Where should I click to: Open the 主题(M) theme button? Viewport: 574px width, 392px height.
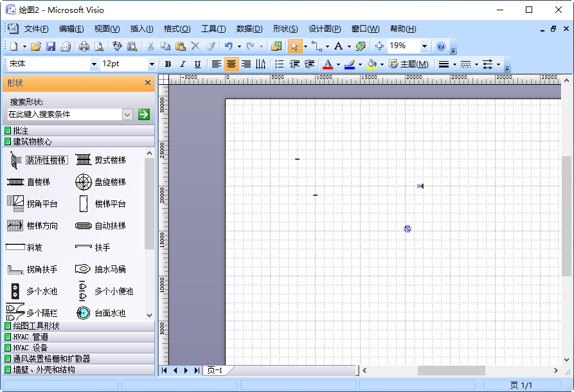coord(409,64)
